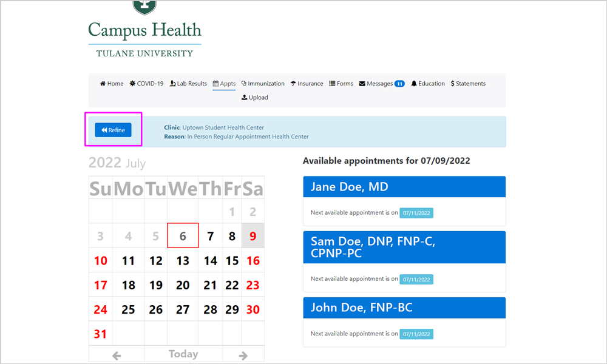Open the Upload page
Viewport: 607px width, 364px height.
click(255, 98)
